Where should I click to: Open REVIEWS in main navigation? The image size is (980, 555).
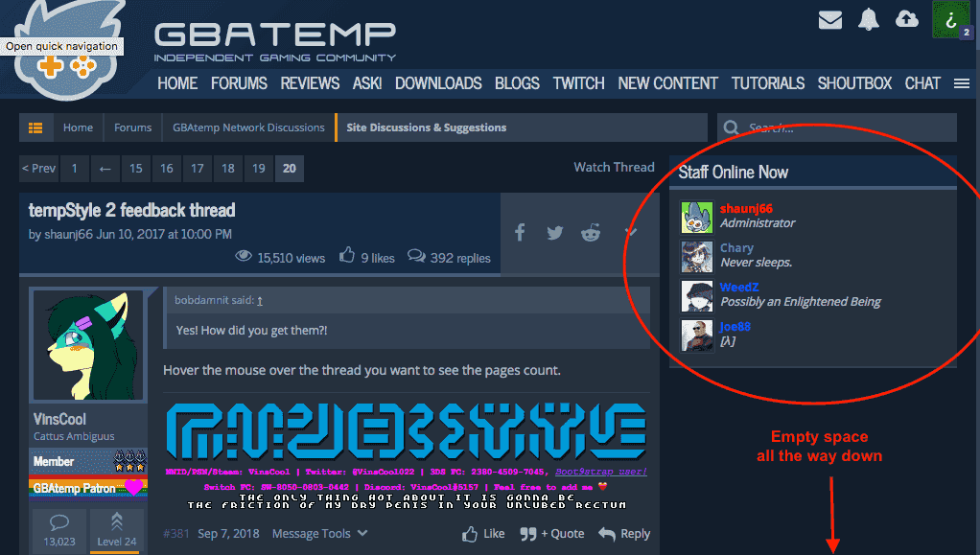click(310, 83)
